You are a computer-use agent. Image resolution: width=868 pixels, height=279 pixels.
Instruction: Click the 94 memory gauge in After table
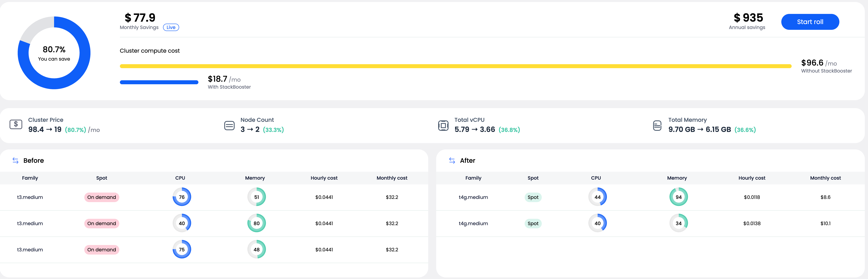tap(678, 197)
